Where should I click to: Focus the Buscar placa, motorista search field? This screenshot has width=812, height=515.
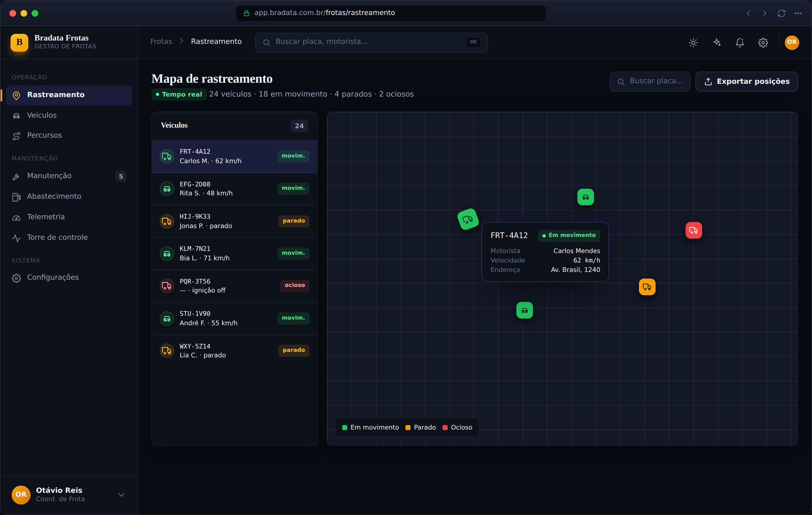[371, 42]
